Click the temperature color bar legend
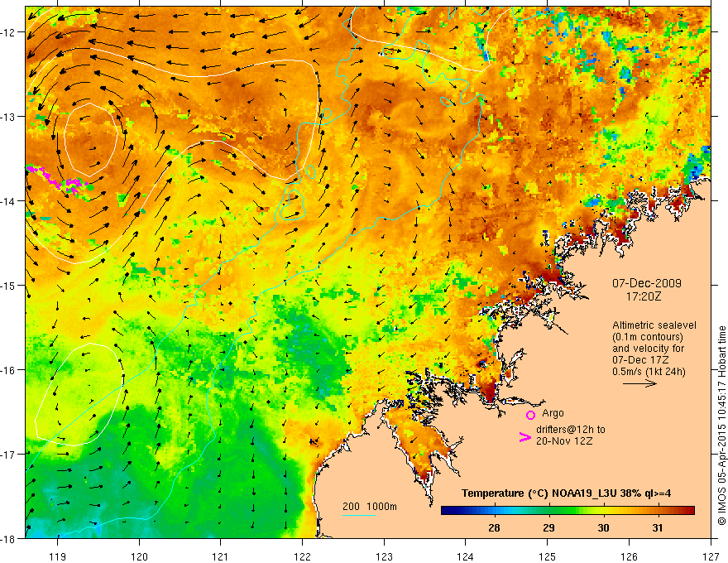The width and height of the screenshot is (728, 563). click(x=568, y=511)
